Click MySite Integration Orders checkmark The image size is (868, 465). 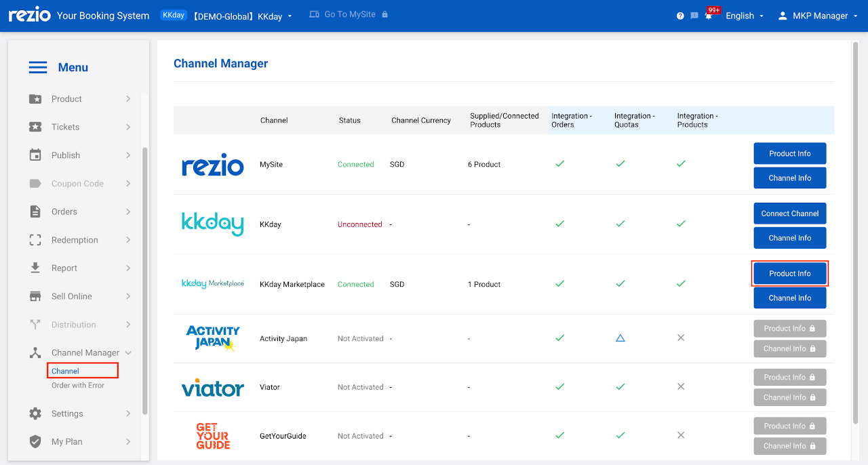[559, 163]
